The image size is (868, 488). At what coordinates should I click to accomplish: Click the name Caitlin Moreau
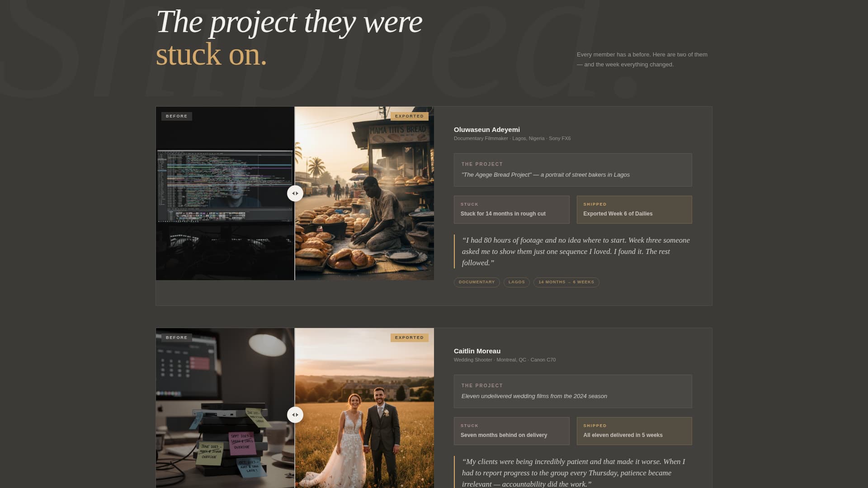(477, 351)
